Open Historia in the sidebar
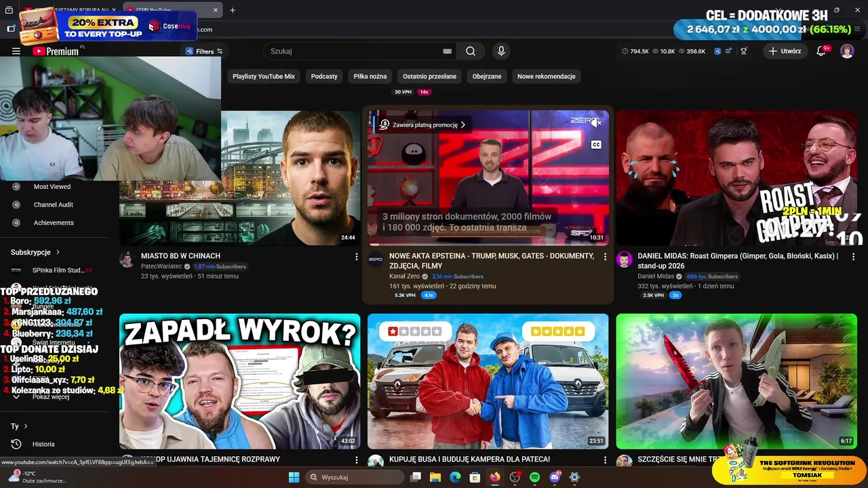This screenshot has height=488, width=868. [43, 444]
